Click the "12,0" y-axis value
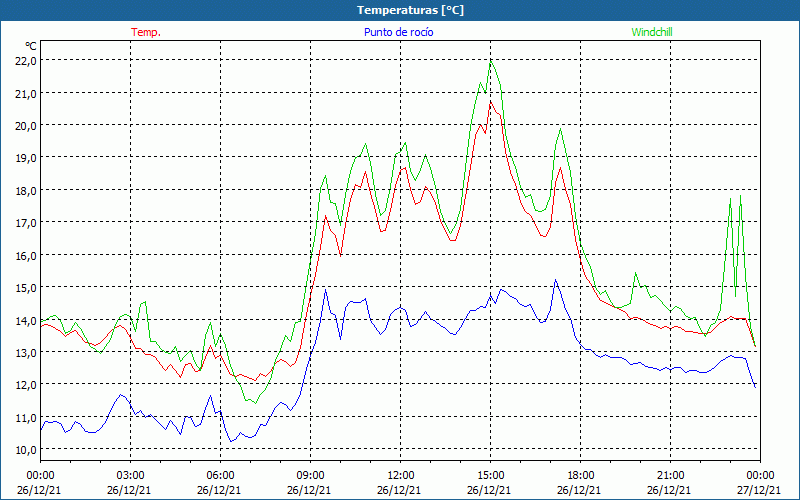The height and width of the screenshot is (500, 800). click(26, 385)
